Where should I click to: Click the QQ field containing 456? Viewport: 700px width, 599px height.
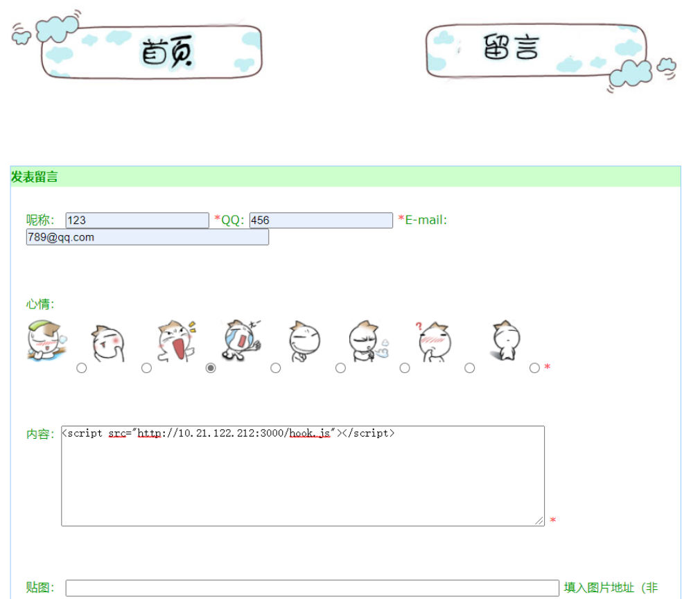(321, 220)
